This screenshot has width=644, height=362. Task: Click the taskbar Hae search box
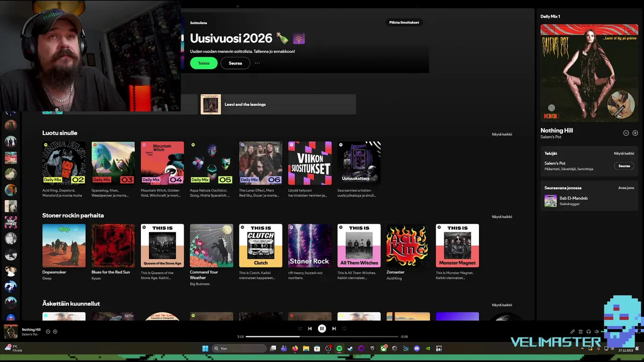pos(239,348)
